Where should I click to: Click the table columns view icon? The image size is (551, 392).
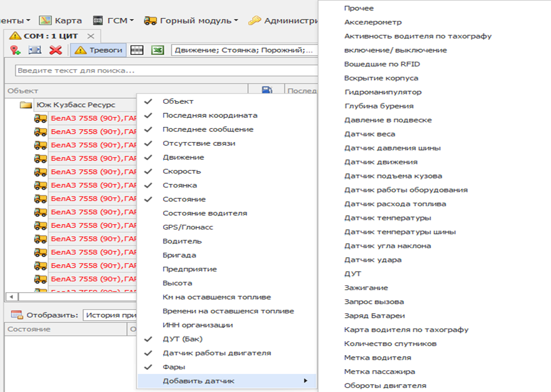[x=137, y=50]
